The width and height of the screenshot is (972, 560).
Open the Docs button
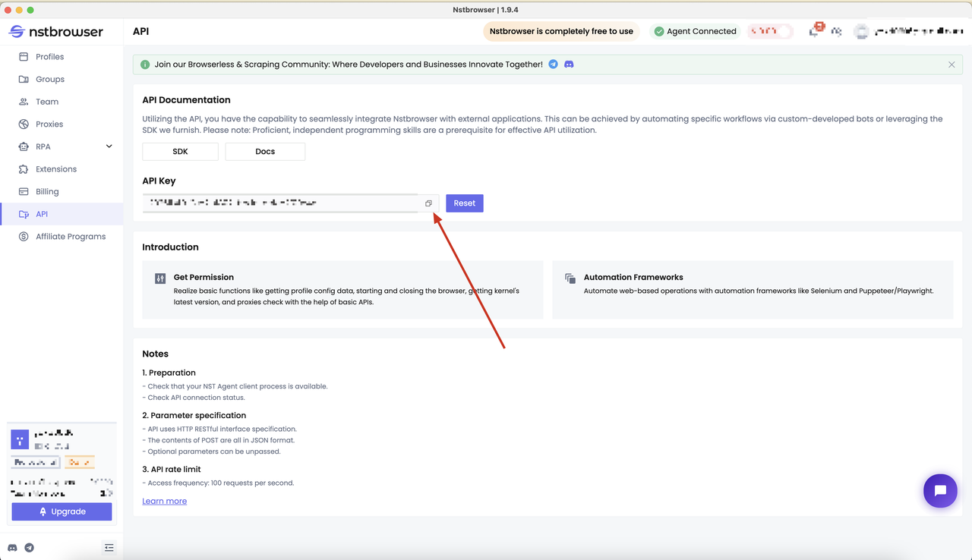pos(265,152)
